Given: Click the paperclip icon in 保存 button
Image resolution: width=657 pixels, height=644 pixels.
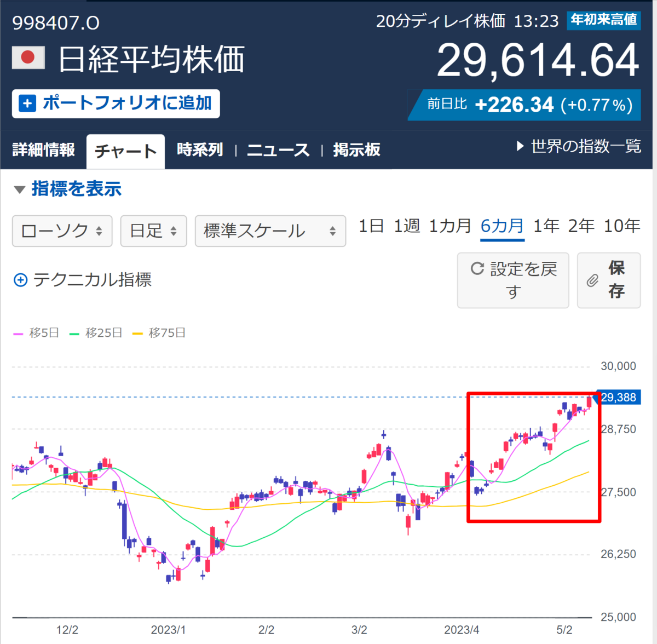Looking at the screenshot, I should pyautogui.click(x=592, y=280).
